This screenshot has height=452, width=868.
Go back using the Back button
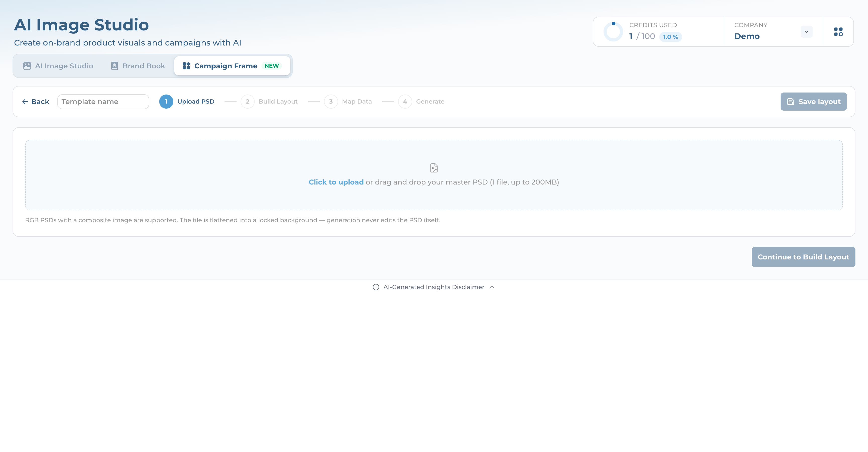pyautogui.click(x=36, y=102)
